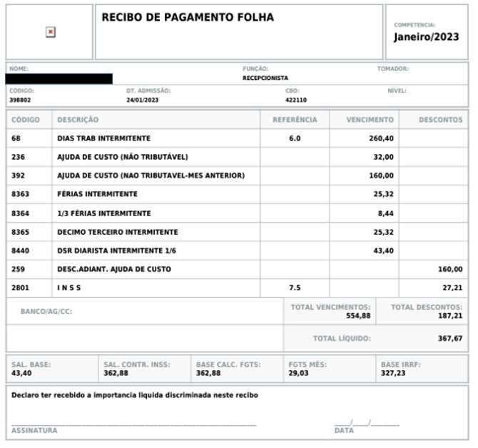
Task: Select row DIAS TRAB INTERMITENTE
Action: [237, 138]
